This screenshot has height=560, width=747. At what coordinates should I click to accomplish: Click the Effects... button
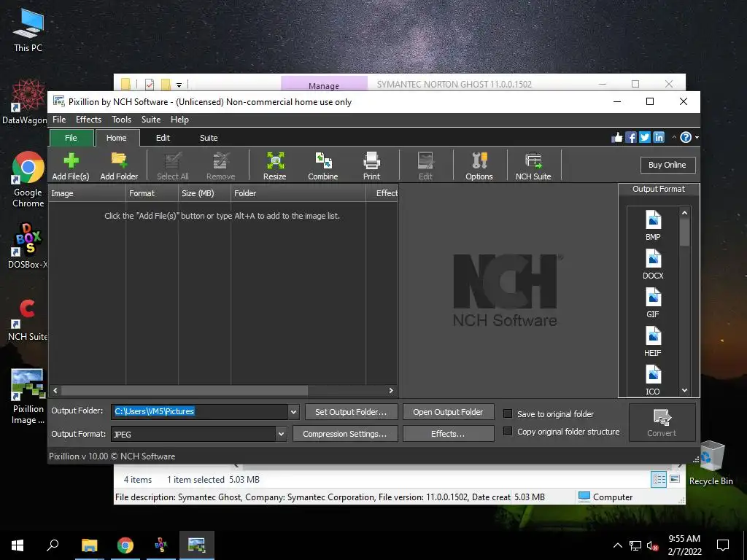pyautogui.click(x=449, y=434)
